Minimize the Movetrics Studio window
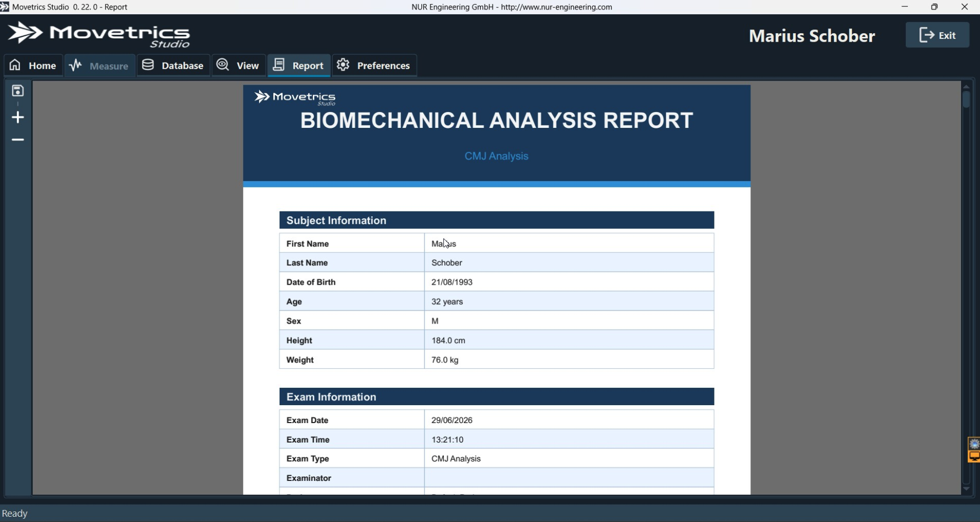 [x=905, y=7]
